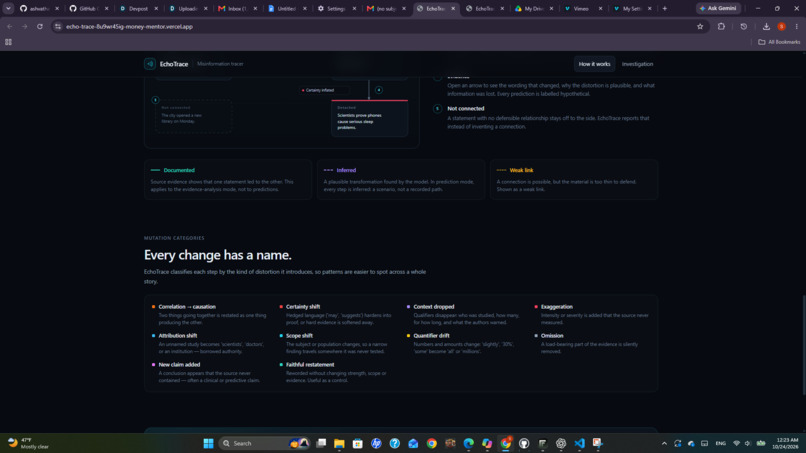Viewport: 806px width, 453px height.
Task: Close the Vimeo tab
Action: [x=600, y=8]
